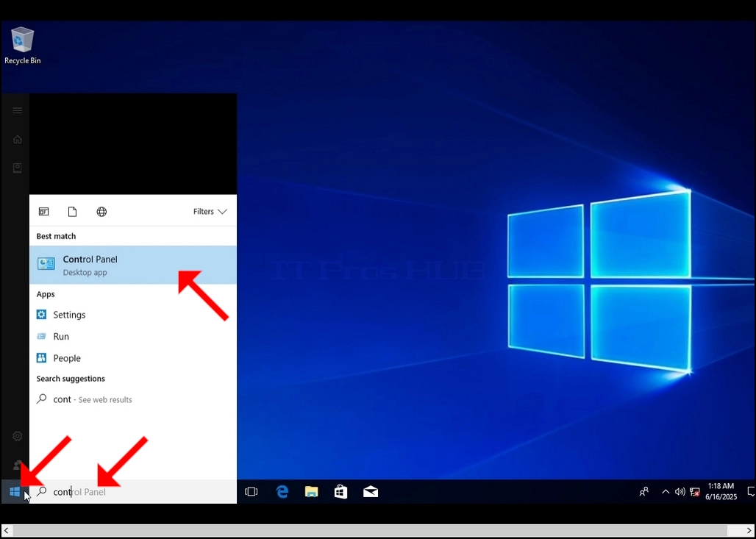The image size is (756, 539).
Task: Open the Action Center notifications icon
Action: click(751, 492)
